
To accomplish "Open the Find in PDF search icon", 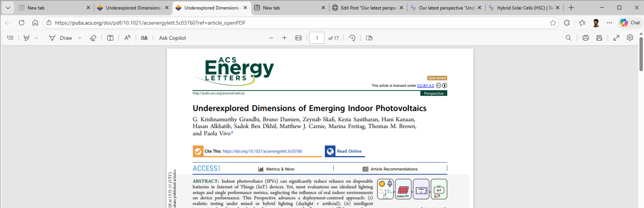I will tap(568, 38).
